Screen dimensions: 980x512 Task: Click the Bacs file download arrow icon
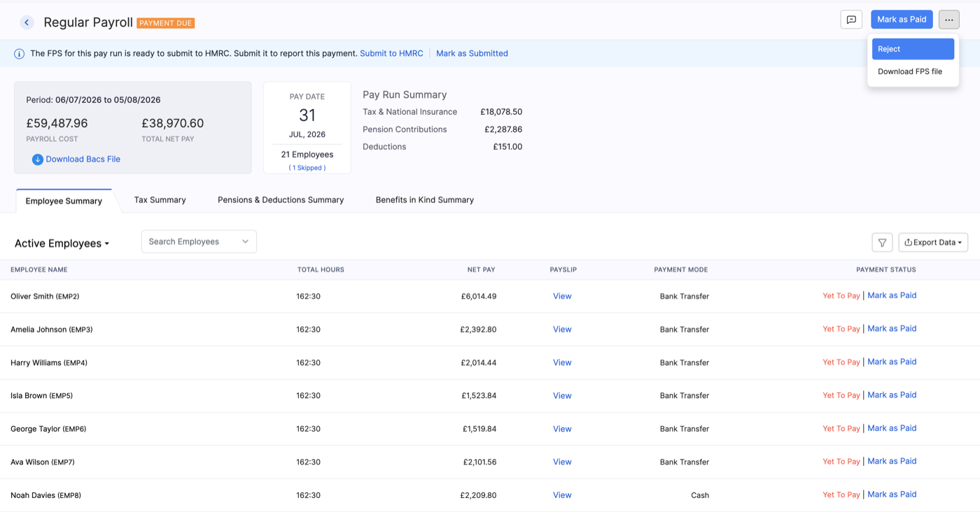pyautogui.click(x=38, y=159)
